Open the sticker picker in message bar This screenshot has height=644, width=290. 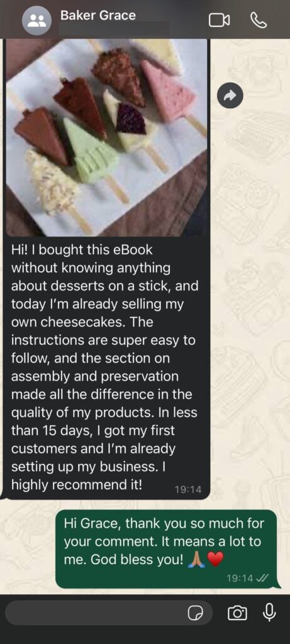click(x=196, y=614)
